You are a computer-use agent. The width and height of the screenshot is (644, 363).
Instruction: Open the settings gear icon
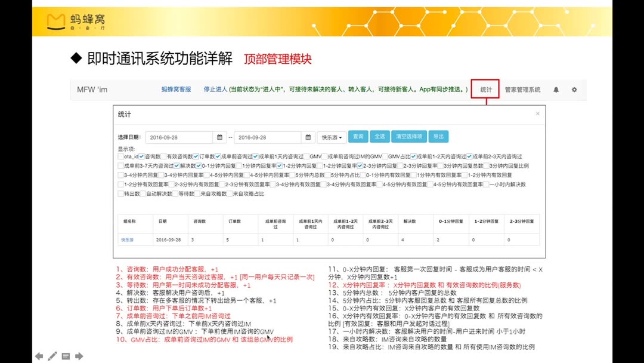[573, 88]
